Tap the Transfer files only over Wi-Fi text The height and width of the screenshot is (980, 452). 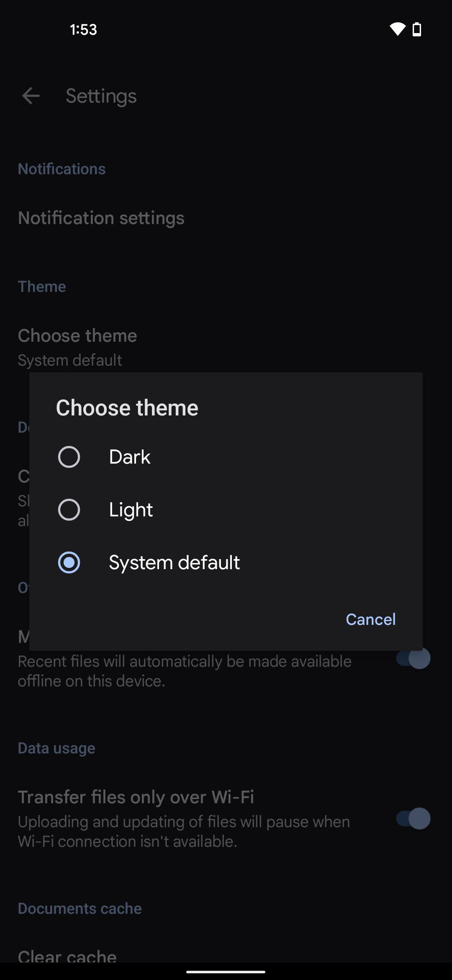[136, 797]
